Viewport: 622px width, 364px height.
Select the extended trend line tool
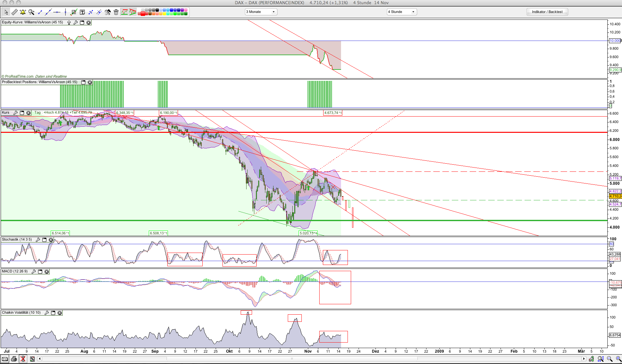(48, 12)
